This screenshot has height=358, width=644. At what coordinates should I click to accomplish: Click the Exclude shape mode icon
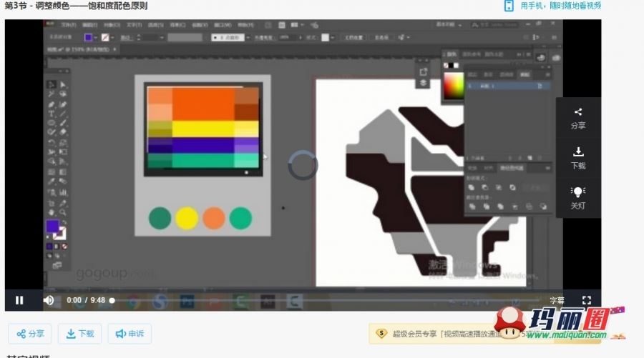pyautogui.click(x=512, y=187)
